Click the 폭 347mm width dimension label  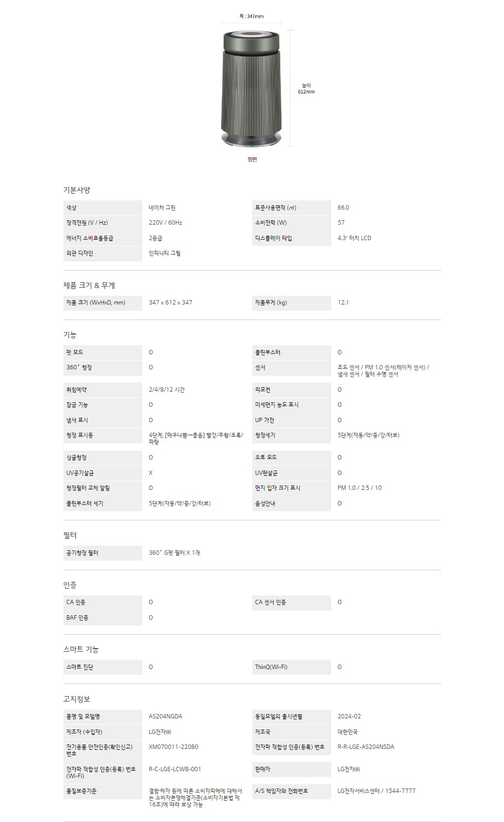click(252, 16)
